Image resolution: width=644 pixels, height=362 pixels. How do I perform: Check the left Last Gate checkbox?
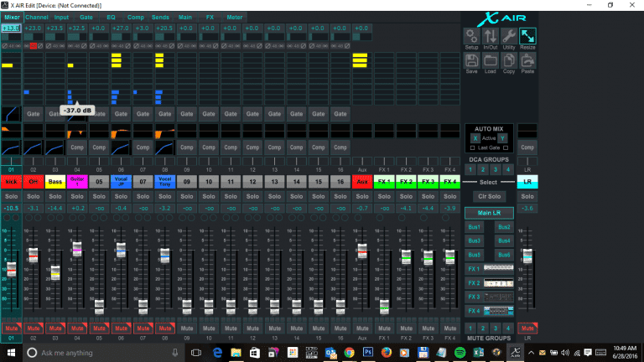pyautogui.click(x=472, y=147)
